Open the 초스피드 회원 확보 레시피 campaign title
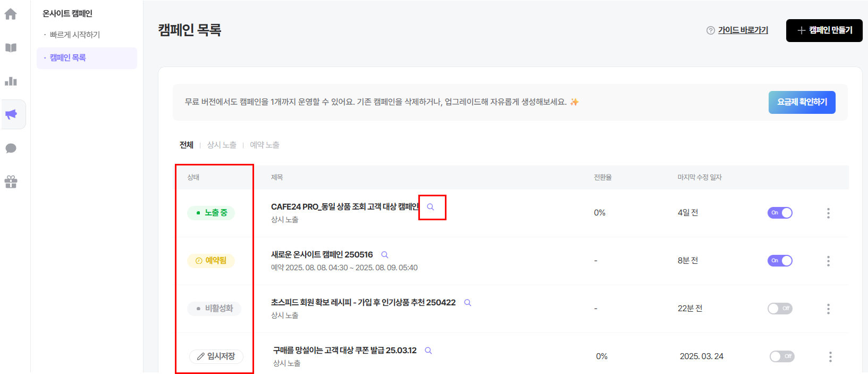The image size is (868, 374). (364, 303)
